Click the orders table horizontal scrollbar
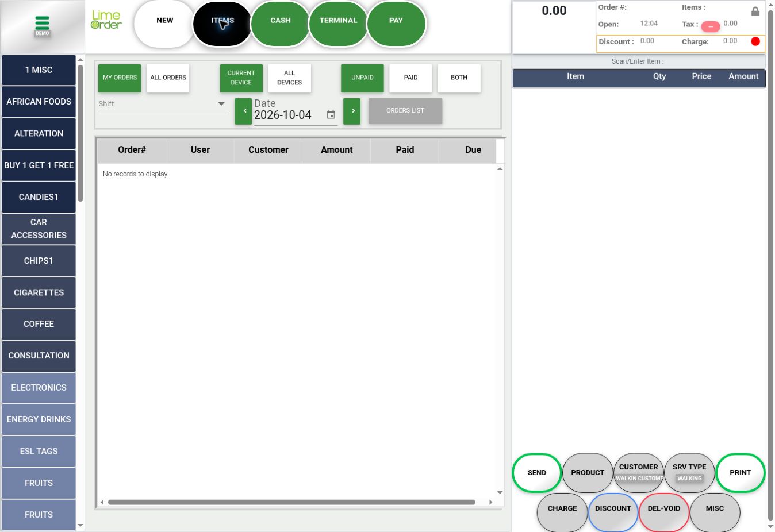This screenshot has height=532, width=775. (x=291, y=502)
